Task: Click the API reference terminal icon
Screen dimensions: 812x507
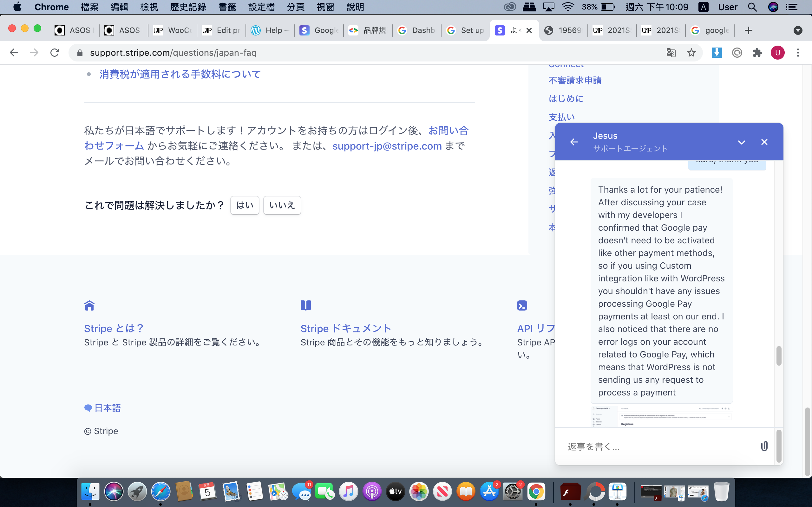Action: pyautogui.click(x=522, y=305)
